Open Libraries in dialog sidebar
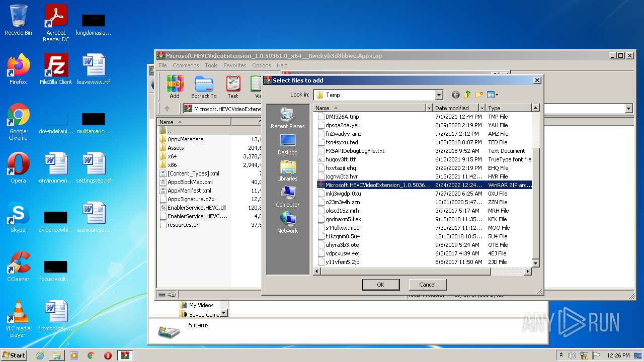Screen dimensions: 644x362 pos(287,170)
